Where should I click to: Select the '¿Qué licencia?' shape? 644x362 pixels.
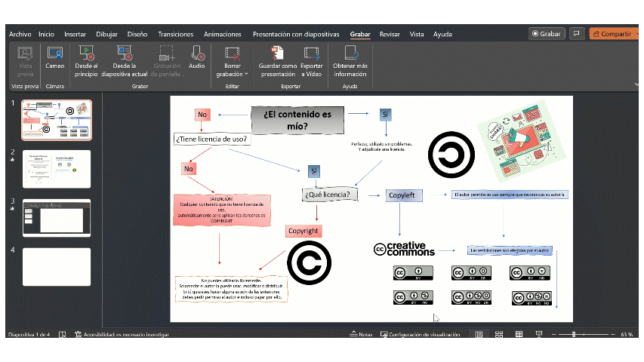pyautogui.click(x=330, y=195)
